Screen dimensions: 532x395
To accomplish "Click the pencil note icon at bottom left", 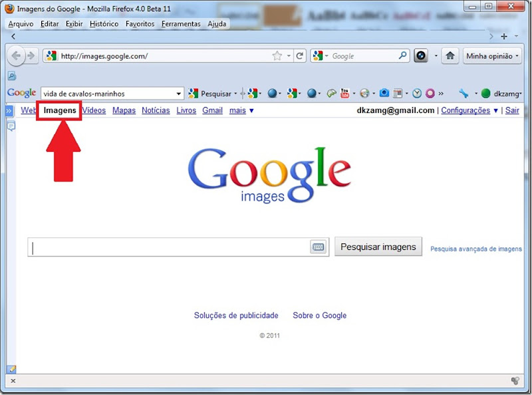I will pyautogui.click(x=11, y=369).
